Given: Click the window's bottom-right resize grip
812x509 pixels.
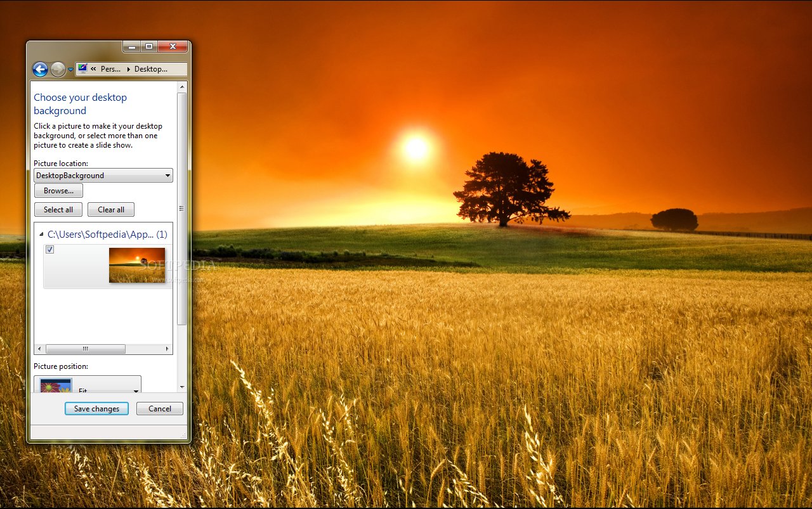Looking at the screenshot, I should [x=185, y=436].
